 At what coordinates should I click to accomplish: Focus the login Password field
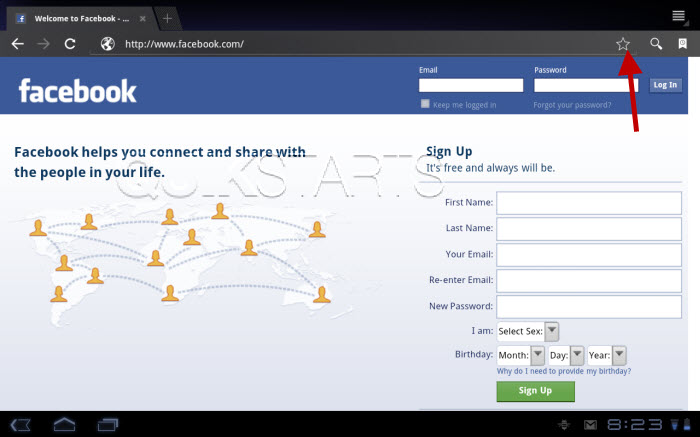pos(586,85)
